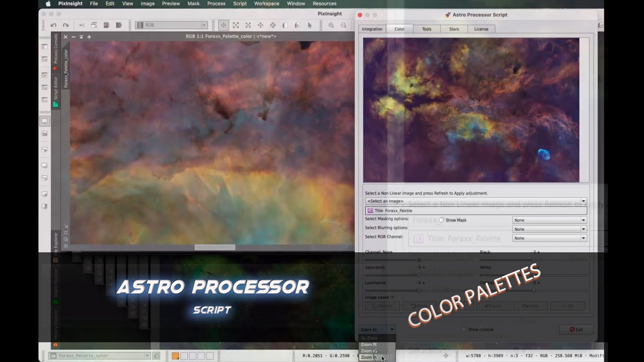Open the Mask menu

pos(193,4)
